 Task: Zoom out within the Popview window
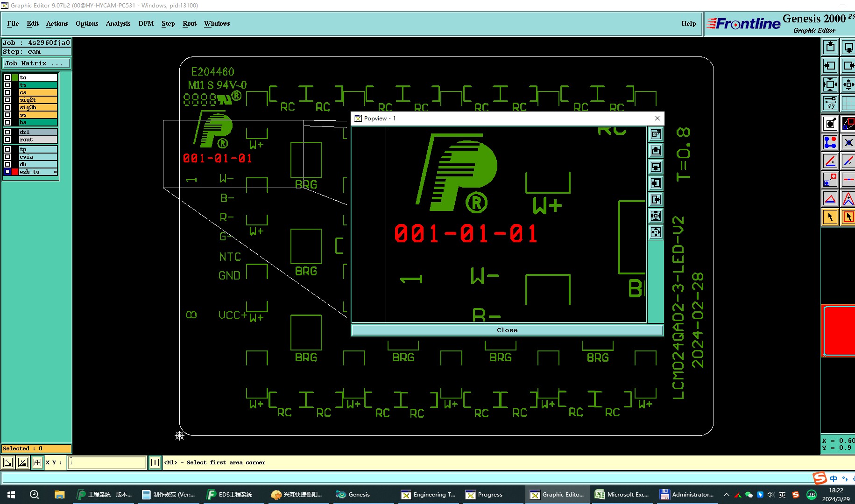[x=656, y=232]
